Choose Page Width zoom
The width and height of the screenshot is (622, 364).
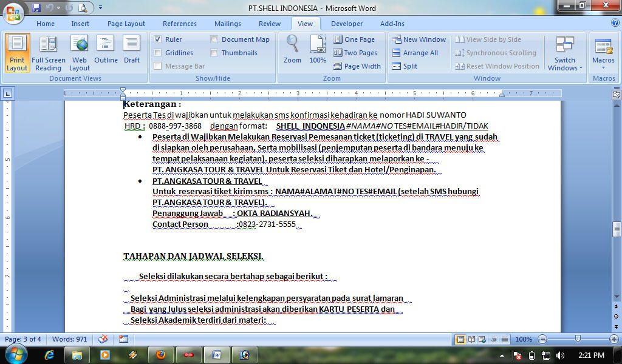coord(357,66)
